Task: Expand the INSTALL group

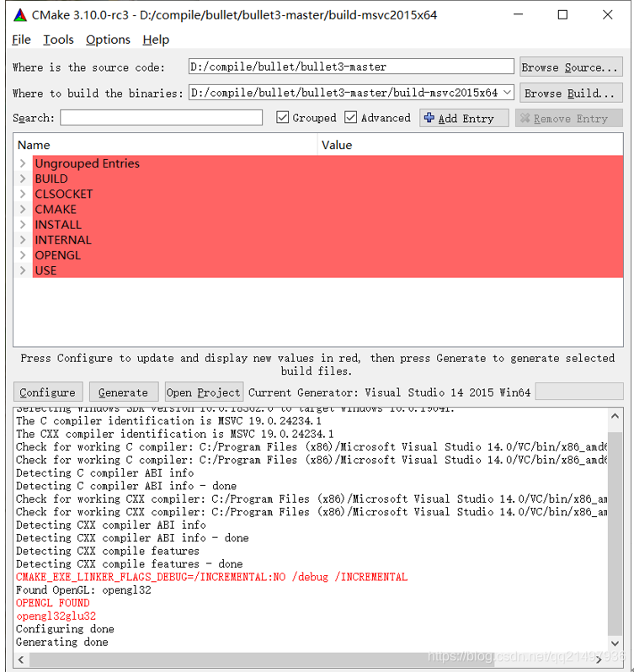Action: (23, 225)
